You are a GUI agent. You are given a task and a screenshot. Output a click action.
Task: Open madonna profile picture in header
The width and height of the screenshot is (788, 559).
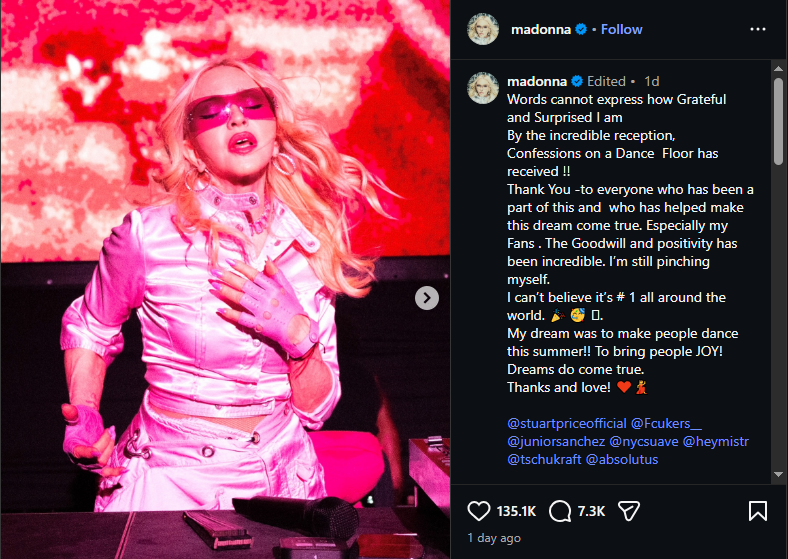(483, 29)
